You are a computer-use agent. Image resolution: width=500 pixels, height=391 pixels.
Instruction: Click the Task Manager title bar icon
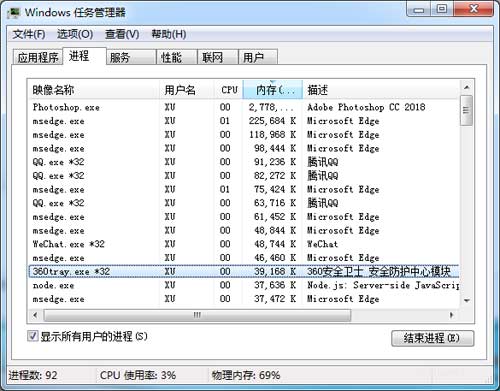(x=13, y=12)
